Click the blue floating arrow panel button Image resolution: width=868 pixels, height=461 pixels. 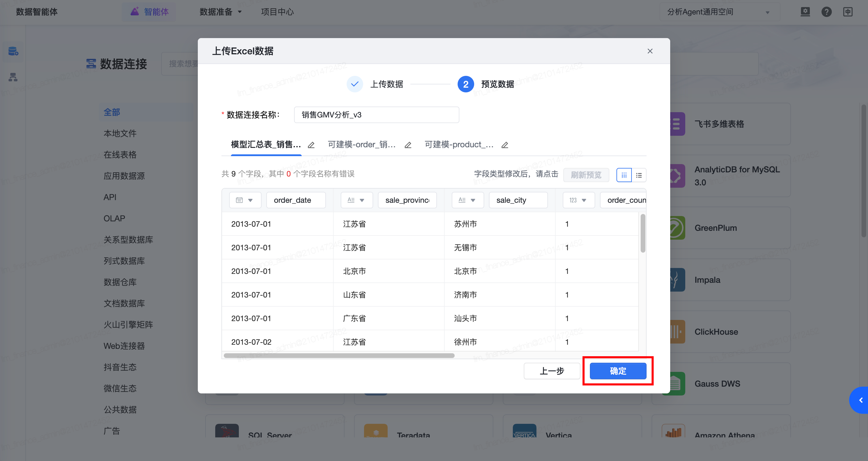[x=860, y=400]
